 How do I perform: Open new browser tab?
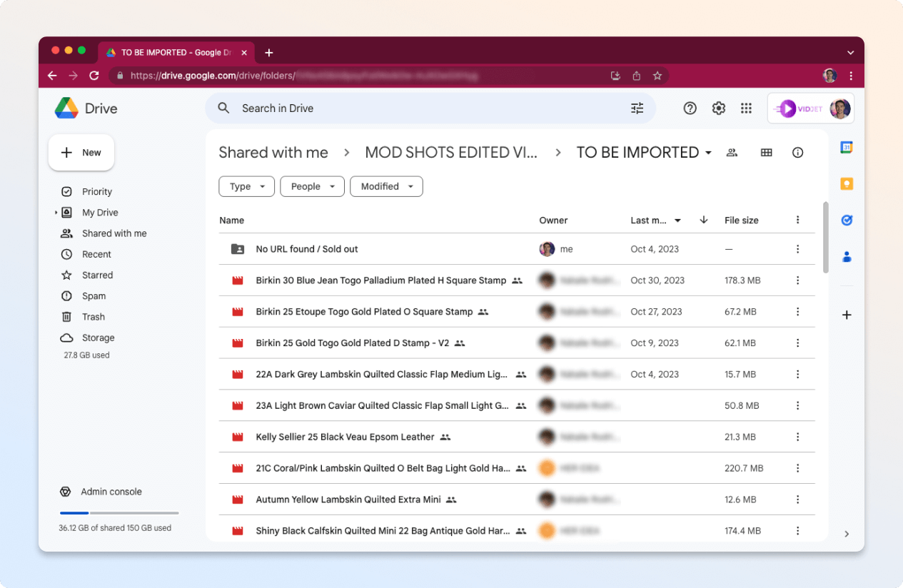(268, 53)
